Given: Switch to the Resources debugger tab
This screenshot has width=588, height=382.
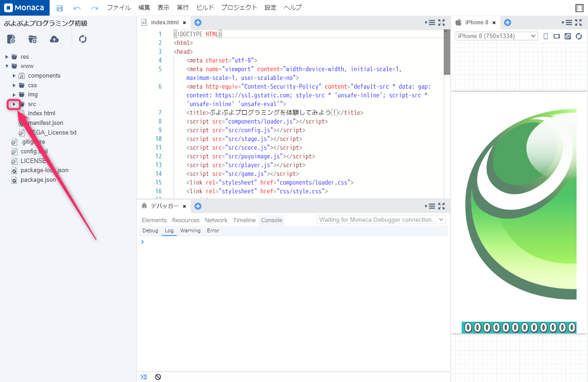Looking at the screenshot, I should pyautogui.click(x=186, y=220).
